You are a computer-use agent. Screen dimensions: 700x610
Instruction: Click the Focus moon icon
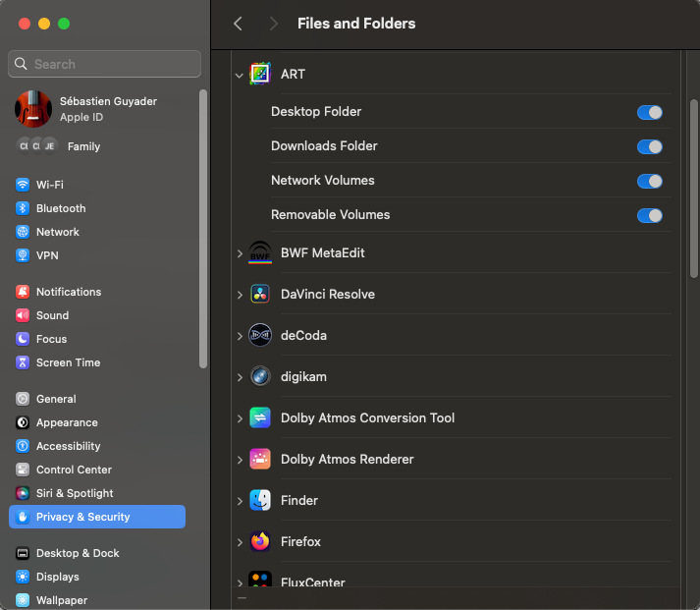[23, 339]
